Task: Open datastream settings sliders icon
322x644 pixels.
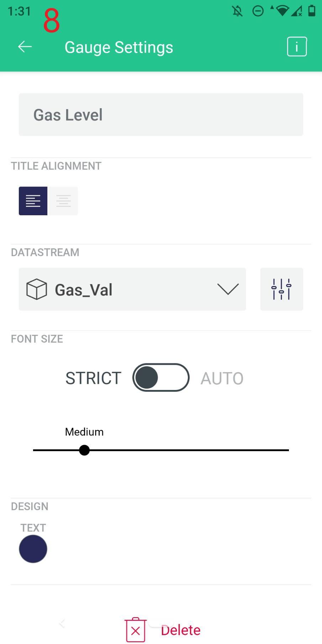Action: click(281, 289)
